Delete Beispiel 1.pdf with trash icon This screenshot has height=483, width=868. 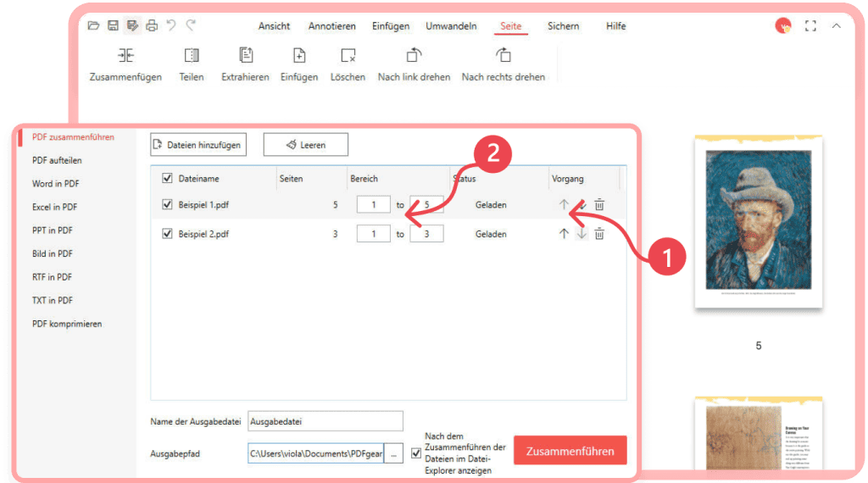click(599, 205)
